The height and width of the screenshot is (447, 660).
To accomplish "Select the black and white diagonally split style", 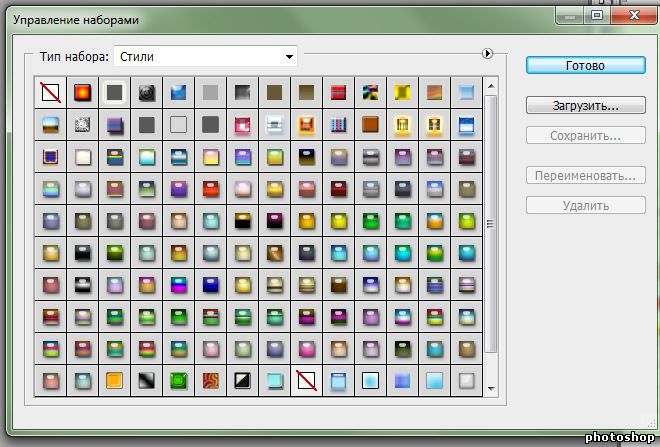I will (x=243, y=381).
